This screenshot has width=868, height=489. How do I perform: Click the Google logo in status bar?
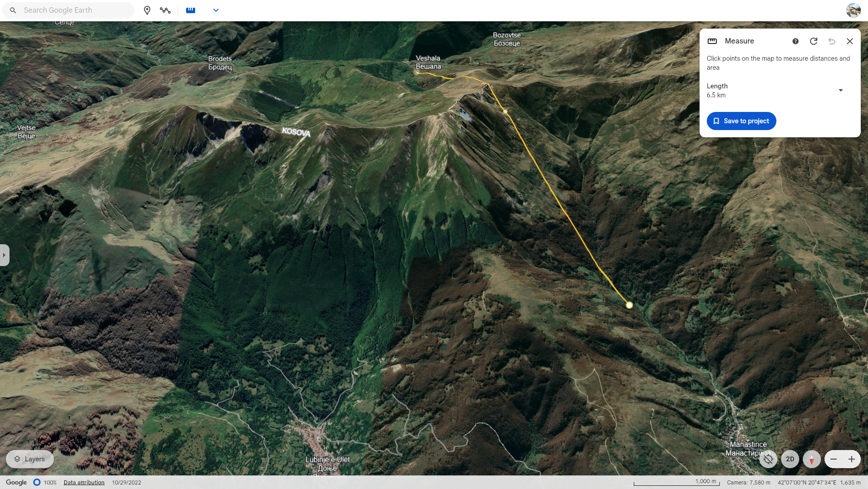(16, 482)
